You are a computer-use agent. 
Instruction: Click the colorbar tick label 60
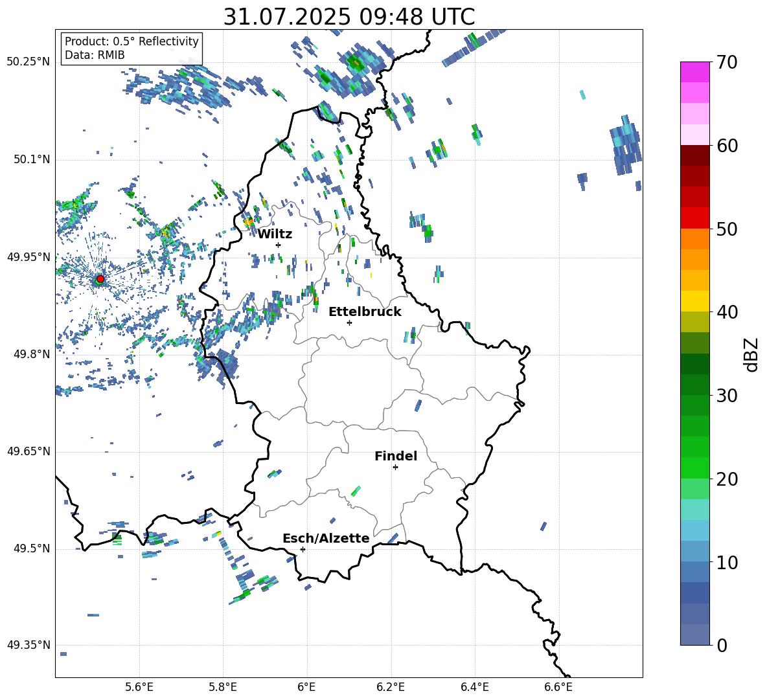pos(726,146)
